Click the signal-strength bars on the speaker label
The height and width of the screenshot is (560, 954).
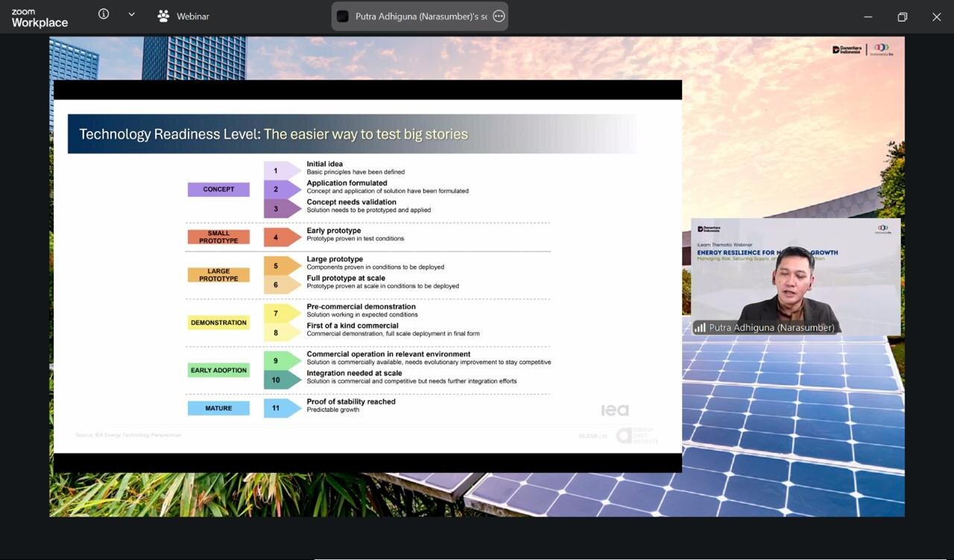[700, 328]
